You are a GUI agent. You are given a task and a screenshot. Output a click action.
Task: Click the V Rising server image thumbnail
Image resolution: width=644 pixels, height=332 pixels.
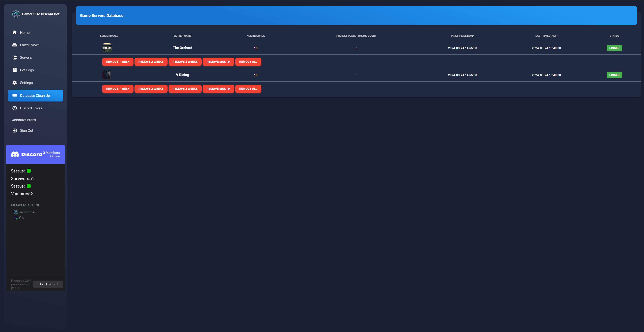[107, 75]
